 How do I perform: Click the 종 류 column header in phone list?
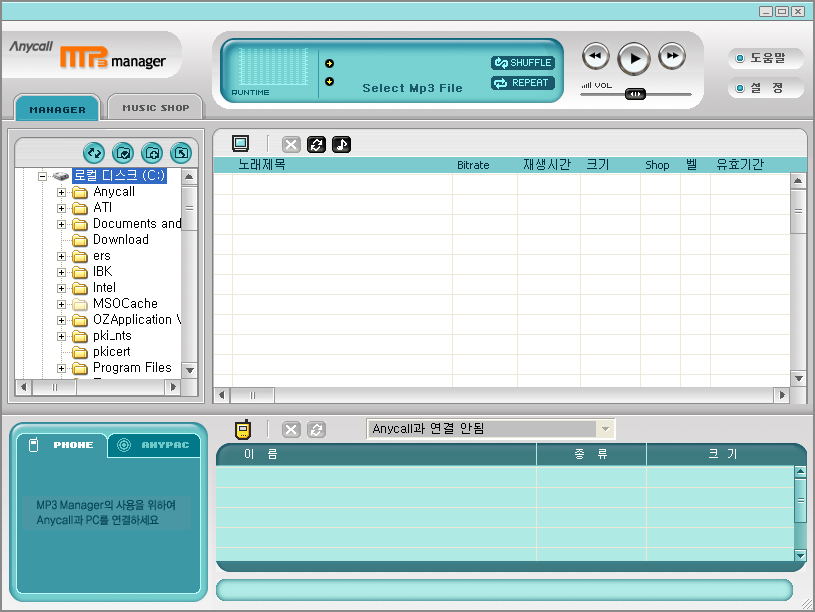coord(591,454)
